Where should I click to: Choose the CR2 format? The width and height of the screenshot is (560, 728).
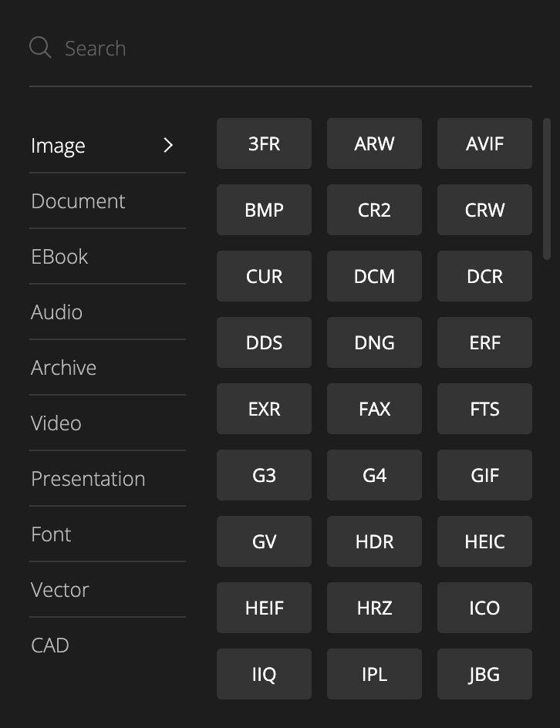click(374, 210)
